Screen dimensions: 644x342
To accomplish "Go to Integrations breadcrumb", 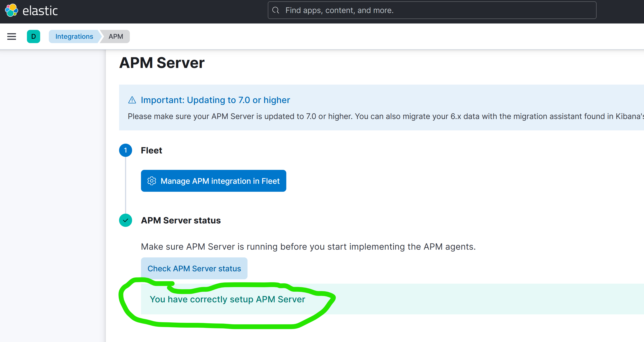I will pos(74,36).
